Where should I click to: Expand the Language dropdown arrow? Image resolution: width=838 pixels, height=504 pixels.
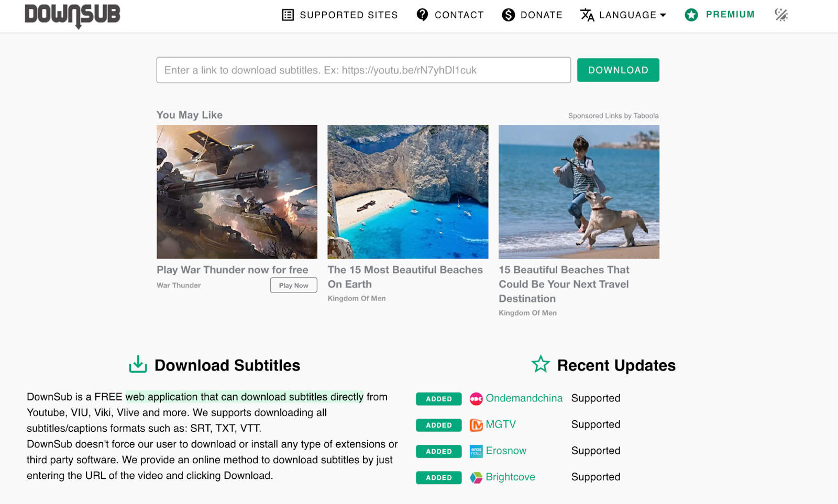point(663,15)
